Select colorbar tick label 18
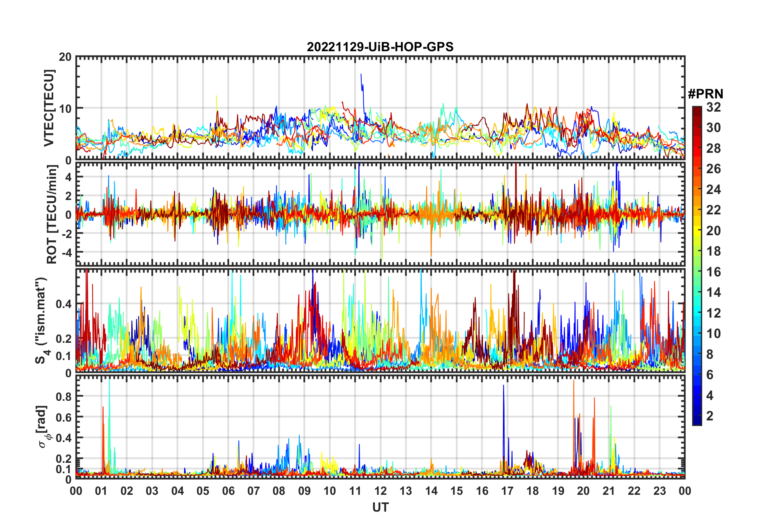The width and height of the screenshot is (761, 532). [x=713, y=251]
